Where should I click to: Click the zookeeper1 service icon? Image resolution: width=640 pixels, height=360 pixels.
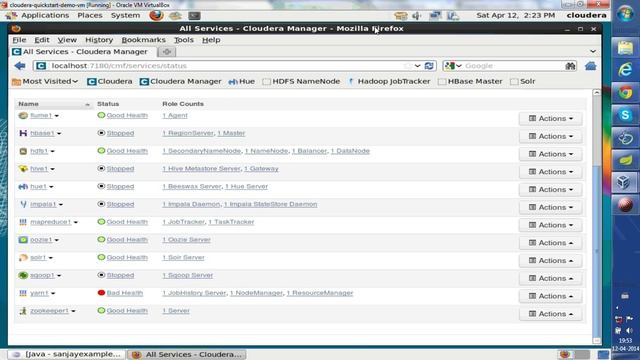coord(23,311)
